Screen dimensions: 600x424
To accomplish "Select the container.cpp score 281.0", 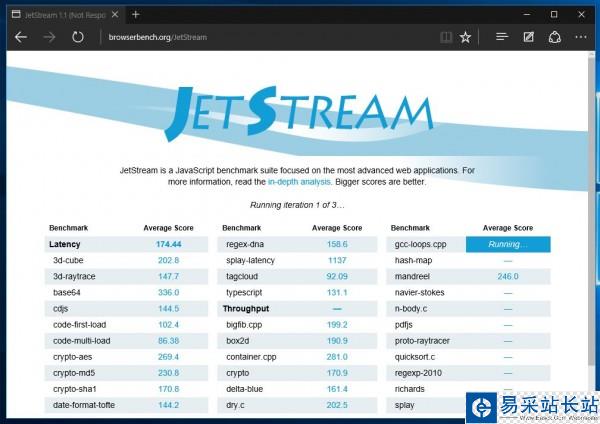I will 337,357.
